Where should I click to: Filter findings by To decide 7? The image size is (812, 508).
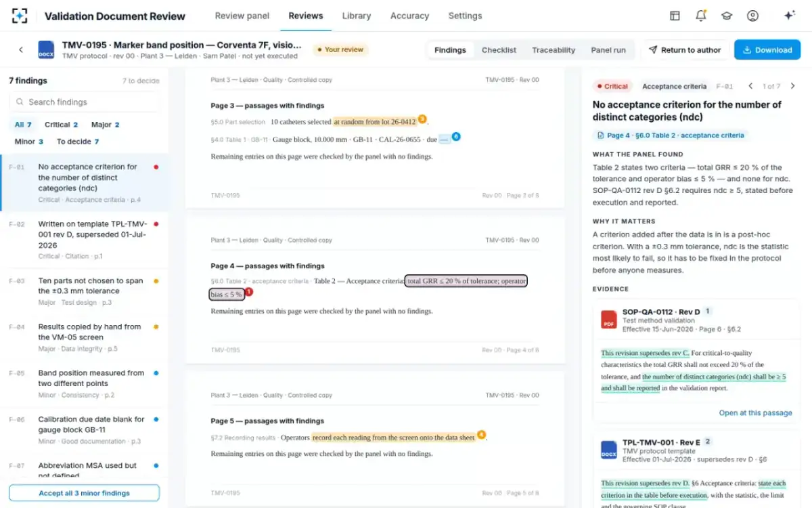click(78, 142)
